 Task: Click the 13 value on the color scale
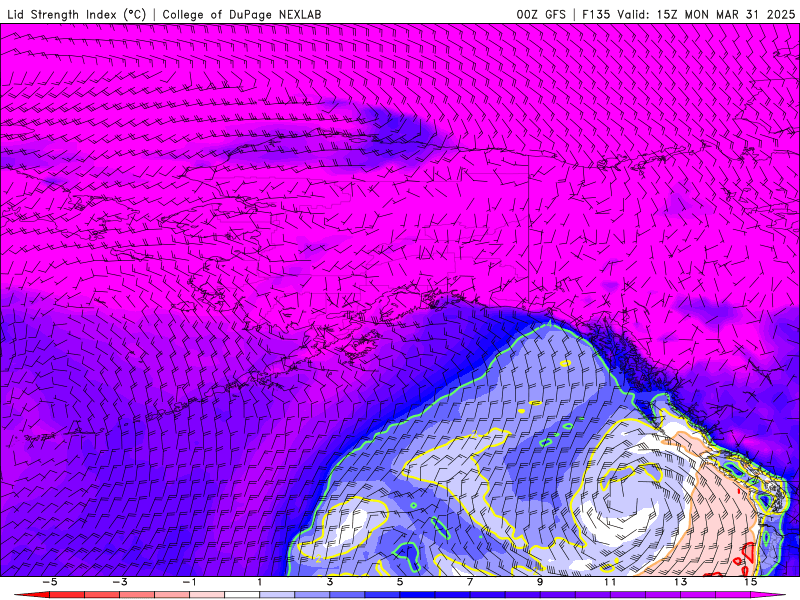681,582
